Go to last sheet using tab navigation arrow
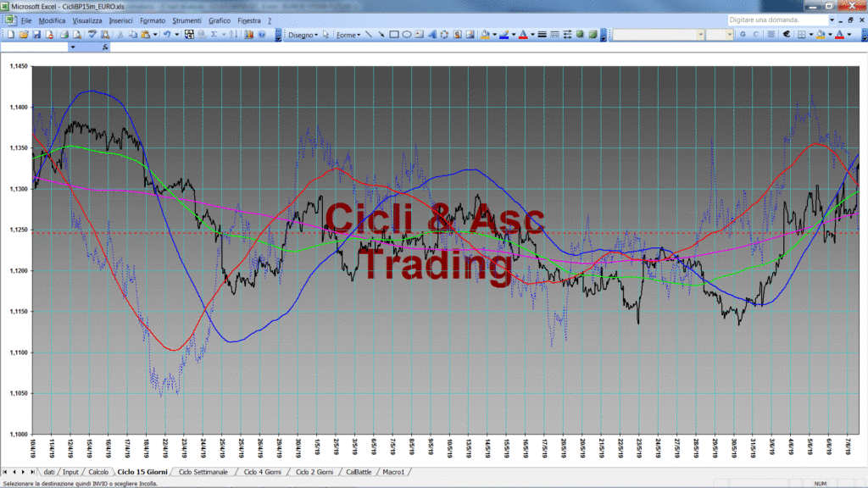This screenshot has width=868, height=488. pyautogui.click(x=32, y=472)
